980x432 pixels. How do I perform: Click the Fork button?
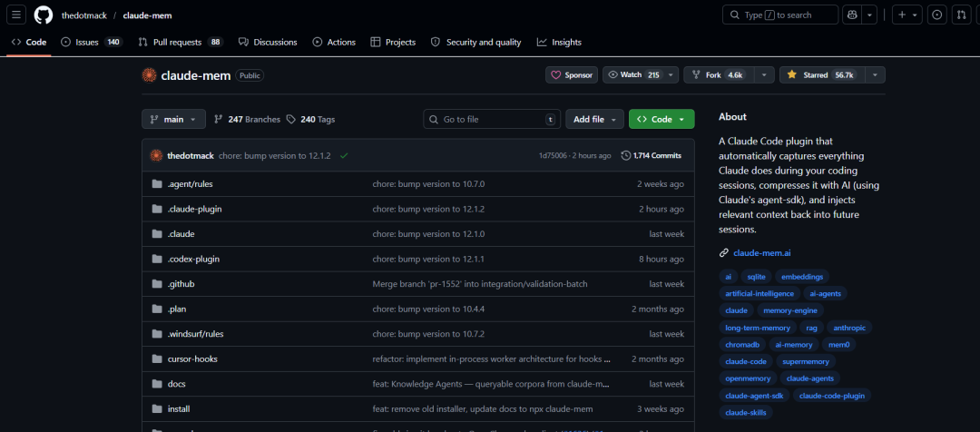(720, 75)
